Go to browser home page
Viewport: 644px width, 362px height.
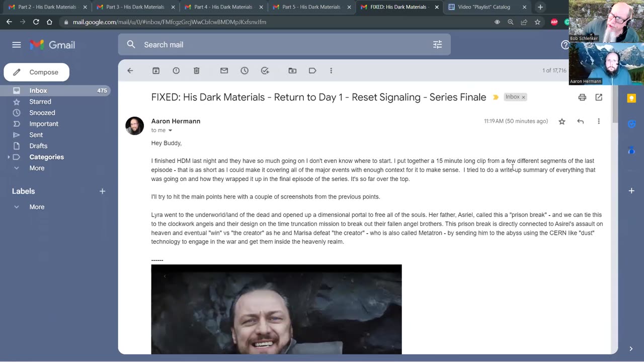[49, 22]
